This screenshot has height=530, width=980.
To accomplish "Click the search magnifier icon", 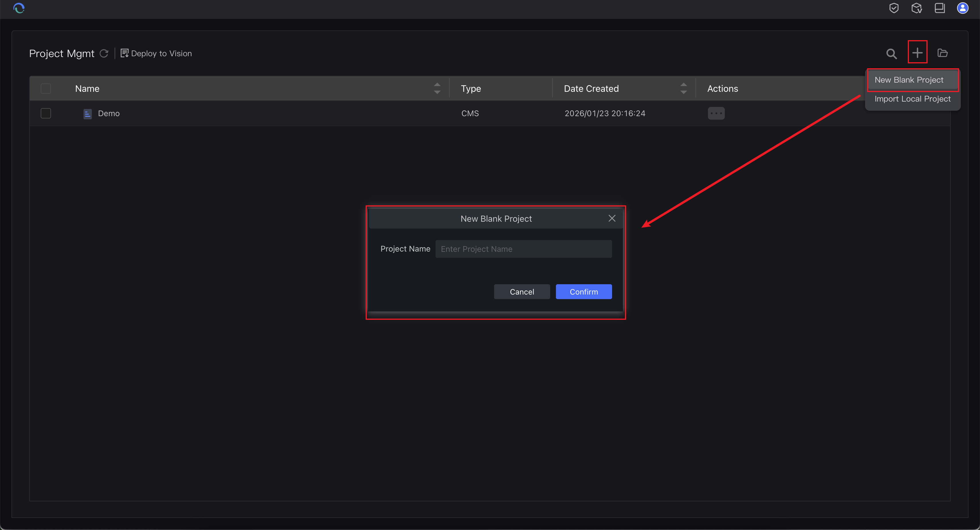I will point(891,54).
